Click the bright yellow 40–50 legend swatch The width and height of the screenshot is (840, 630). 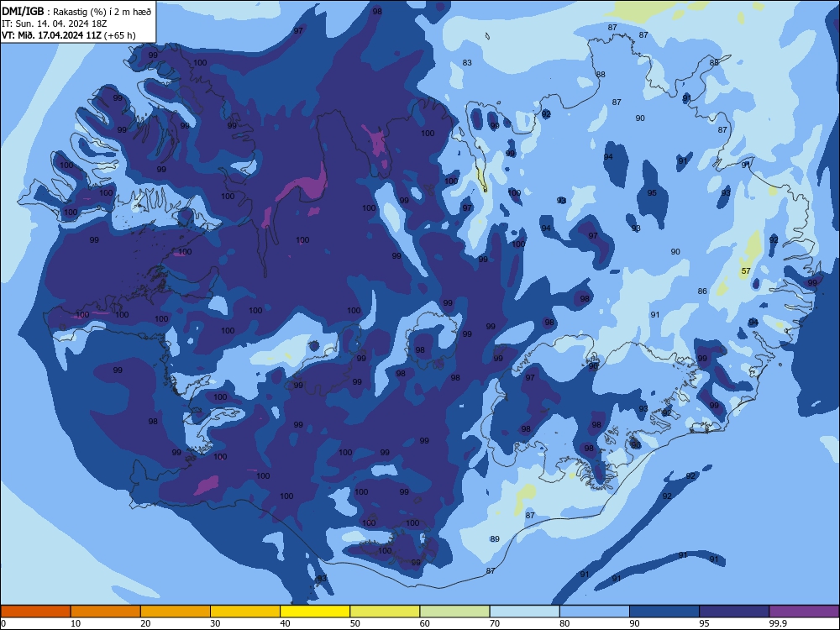pos(315,612)
